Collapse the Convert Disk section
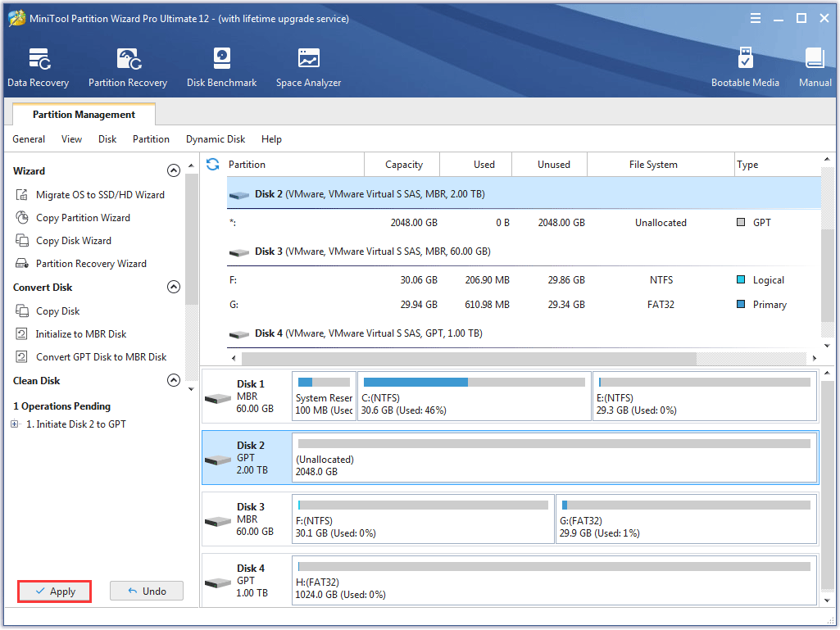Screen dimensions: 840x630 pyautogui.click(x=173, y=288)
